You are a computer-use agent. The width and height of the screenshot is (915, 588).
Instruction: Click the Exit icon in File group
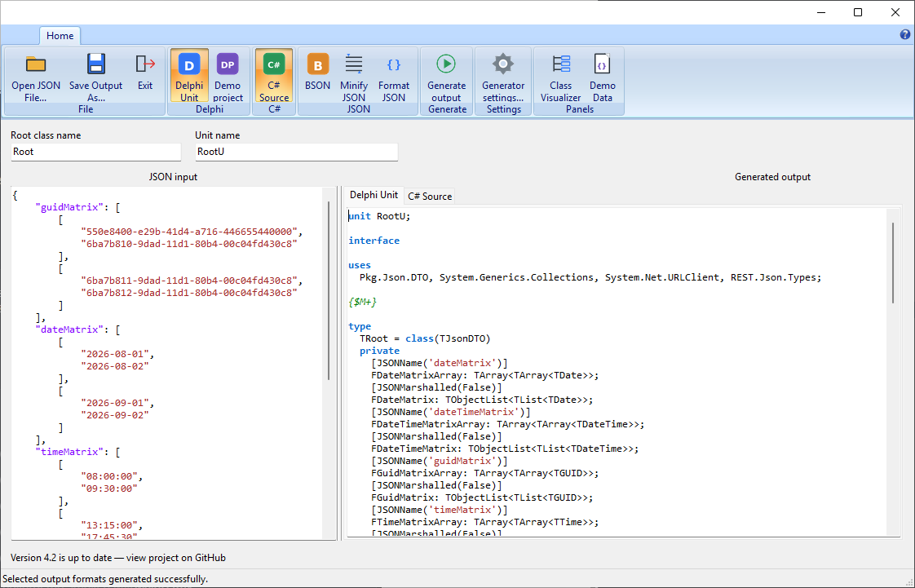click(144, 64)
